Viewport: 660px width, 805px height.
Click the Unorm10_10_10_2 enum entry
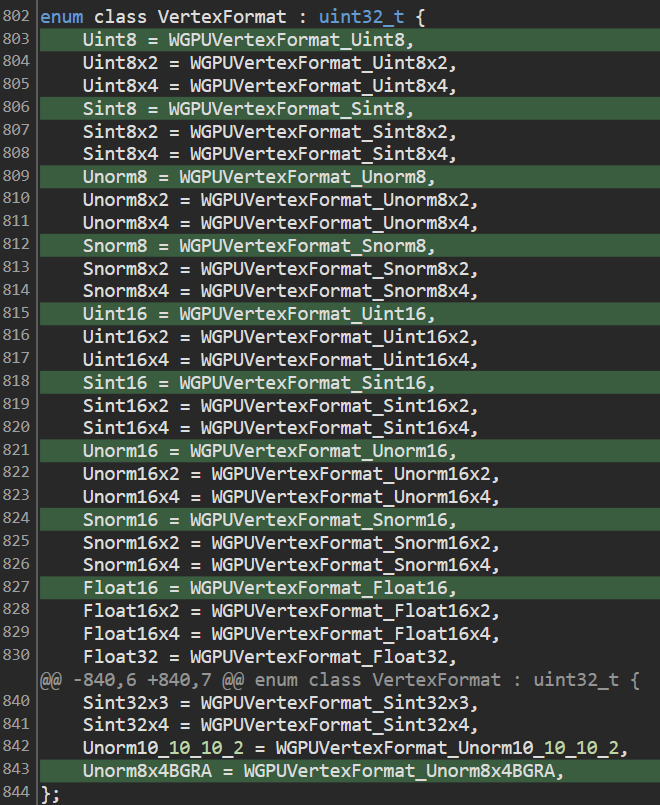pos(355,748)
